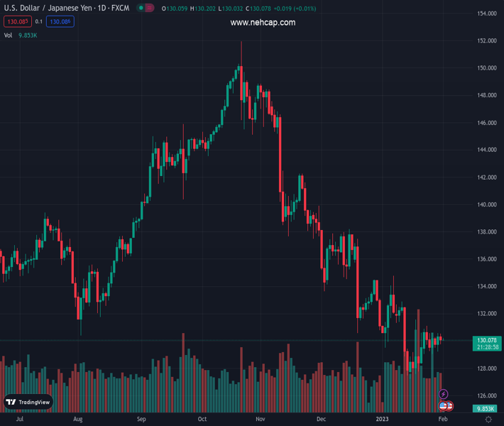
Task: Click the 0.1 spread value between prices
Action: coord(38,22)
